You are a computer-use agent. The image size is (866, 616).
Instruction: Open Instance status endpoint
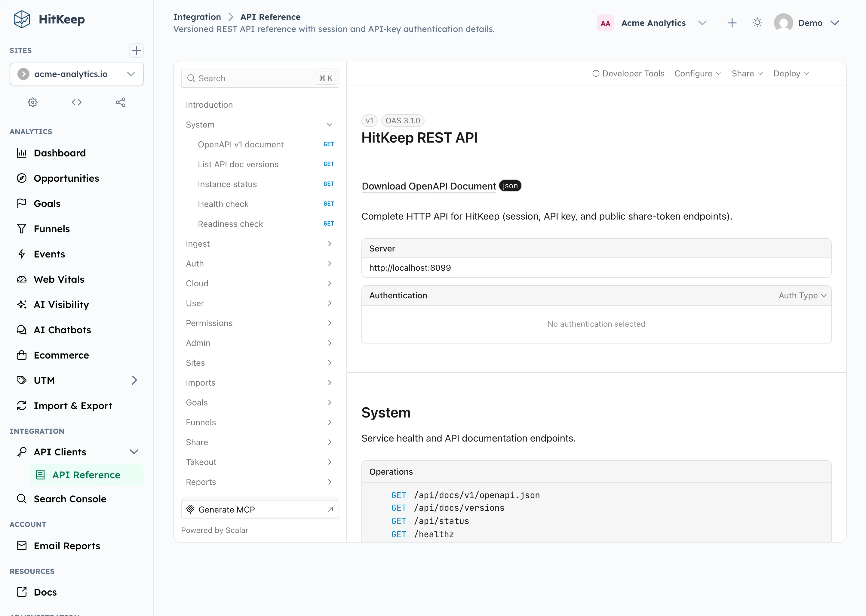266,184
